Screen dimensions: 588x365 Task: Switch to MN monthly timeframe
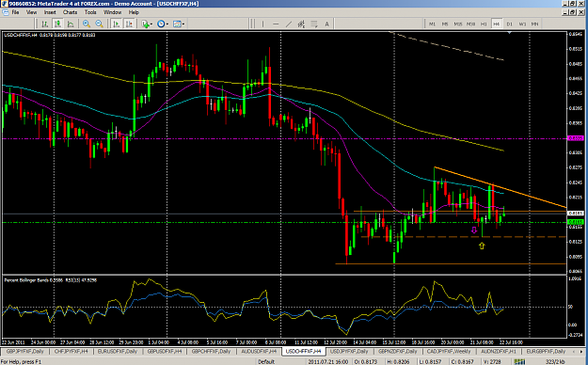tap(534, 24)
